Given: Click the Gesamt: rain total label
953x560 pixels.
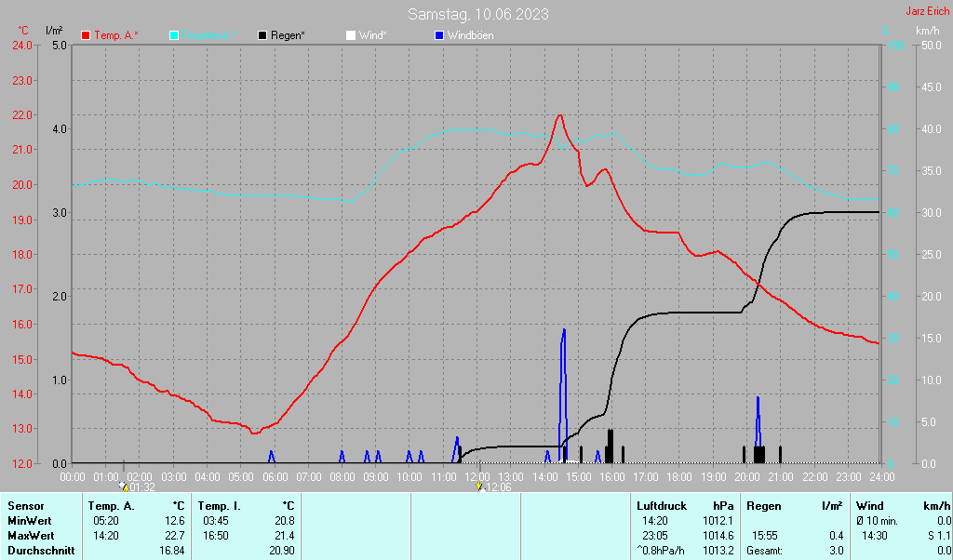Looking at the screenshot, I should click(x=765, y=551).
